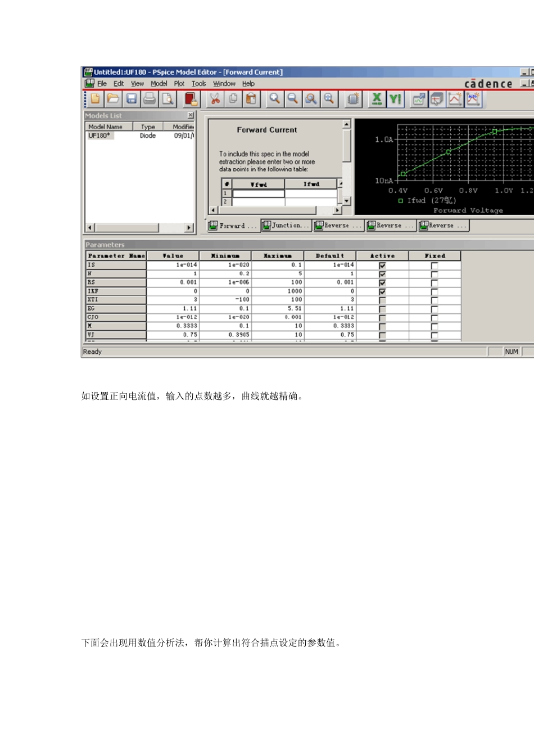Enable the Fixed checkbox for CJO
The width and height of the screenshot is (534, 756).
(x=435, y=317)
